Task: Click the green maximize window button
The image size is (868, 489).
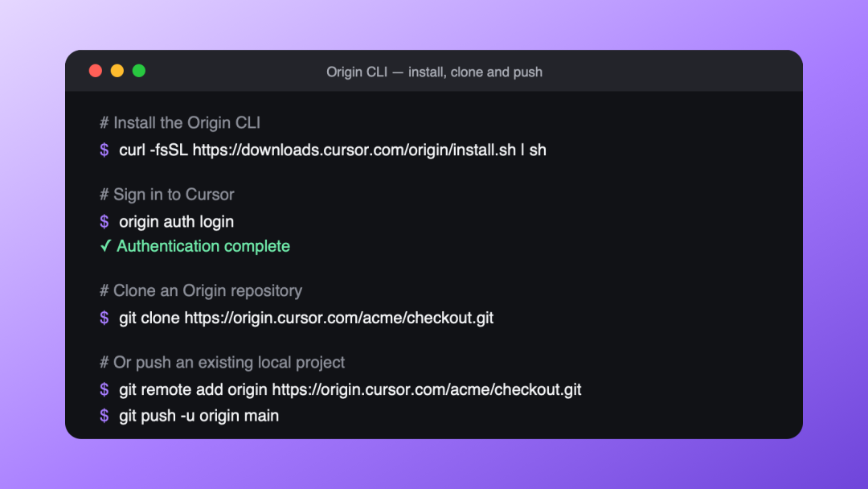Action: click(x=139, y=71)
